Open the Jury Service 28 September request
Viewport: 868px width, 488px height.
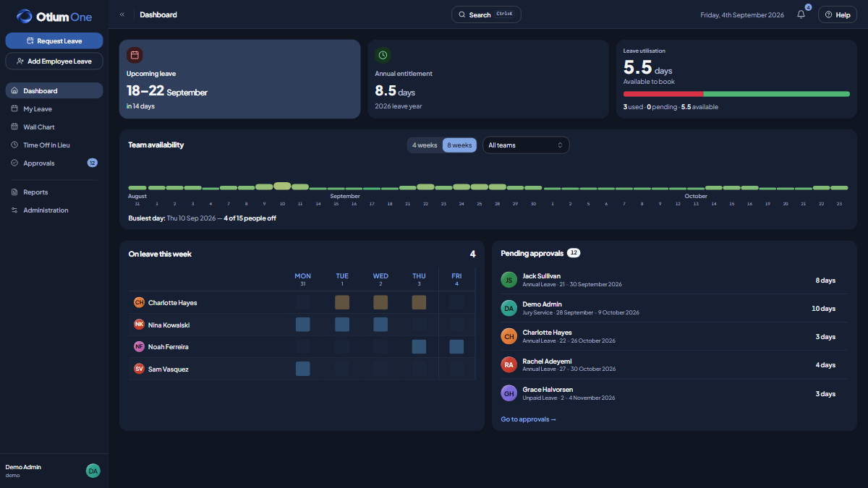point(674,308)
